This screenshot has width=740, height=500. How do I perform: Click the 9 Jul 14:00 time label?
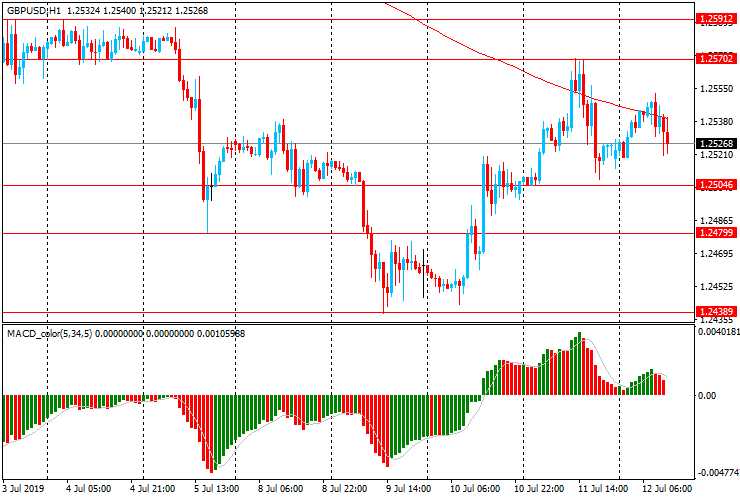tap(408, 488)
